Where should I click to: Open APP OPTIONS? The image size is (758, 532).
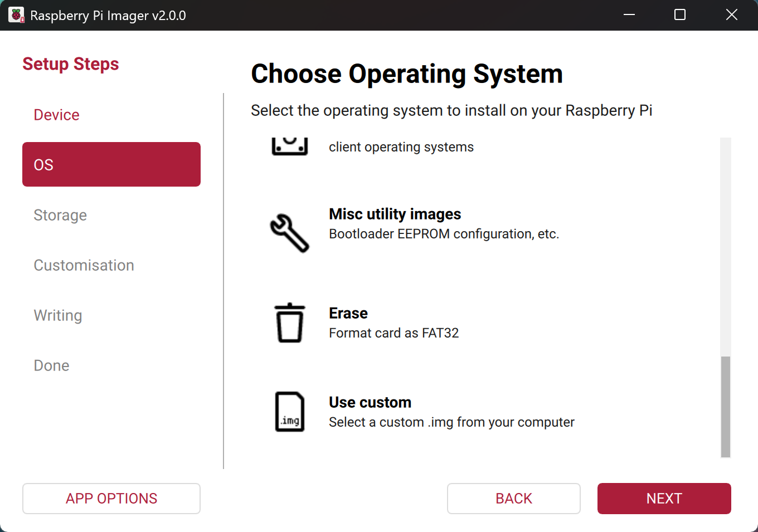(111, 499)
